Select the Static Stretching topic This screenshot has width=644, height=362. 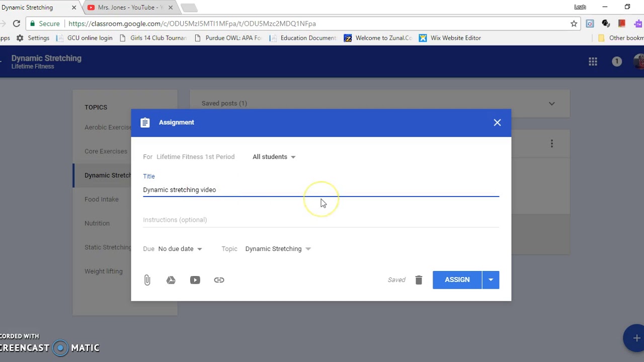(x=108, y=247)
